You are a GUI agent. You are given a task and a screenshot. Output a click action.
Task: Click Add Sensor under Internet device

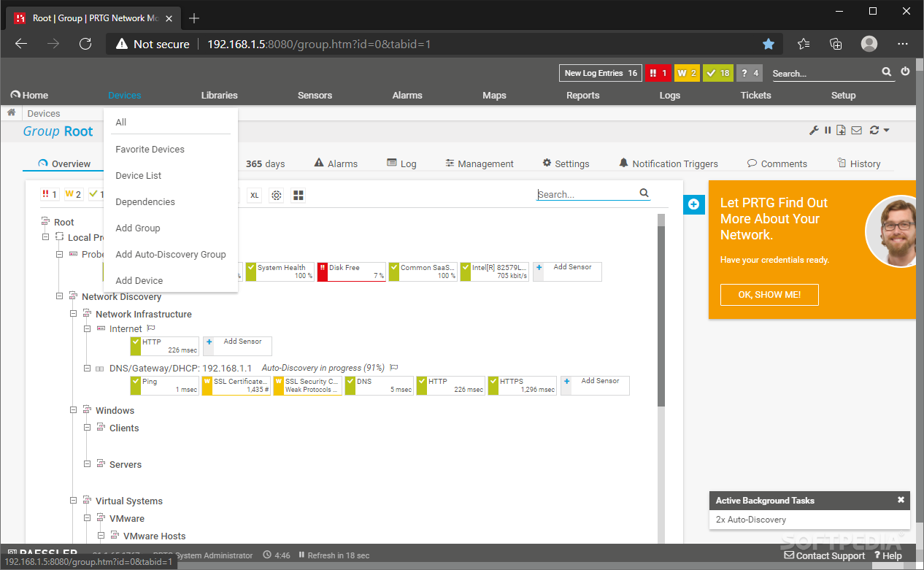(237, 346)
